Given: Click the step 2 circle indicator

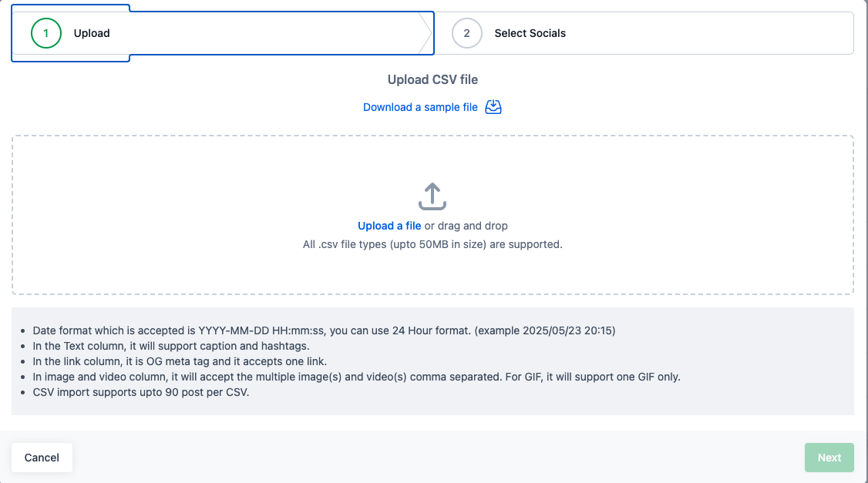Looking at the screenshot, I should tap(466, 33).
